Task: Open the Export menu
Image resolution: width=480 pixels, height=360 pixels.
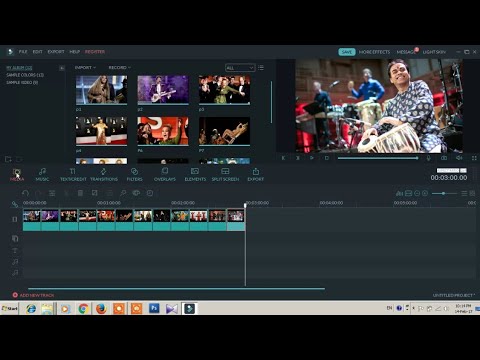Action: 56,52
